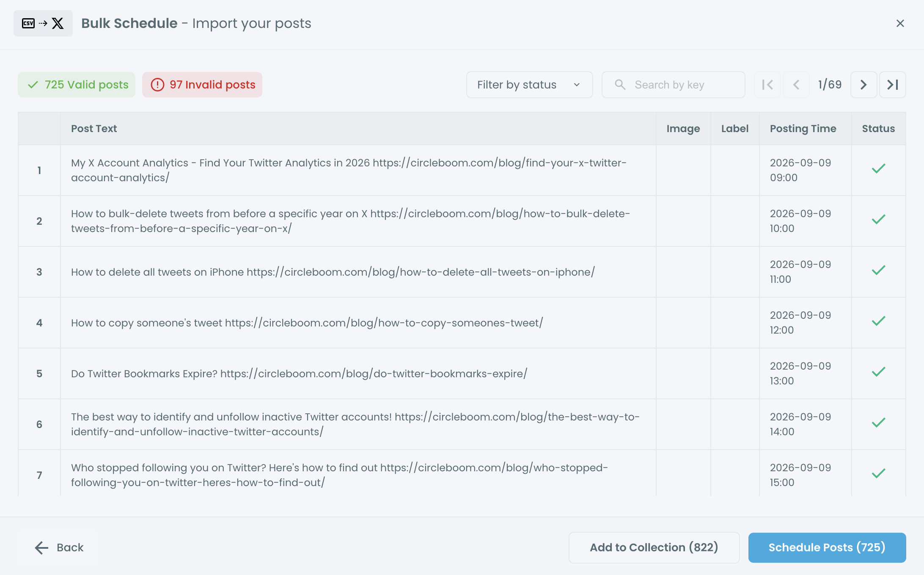Click the Label column header

tap(735, 129)
